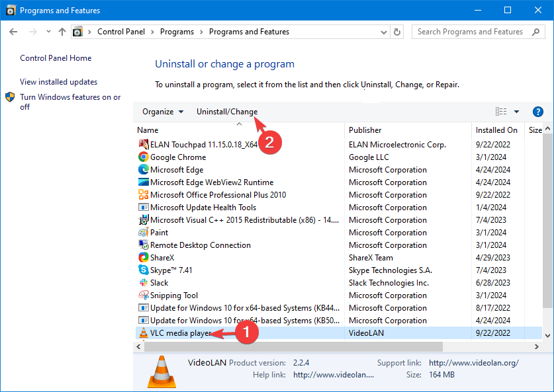
Task: Click the Programs breadcrumb
Action: (177, 32)
